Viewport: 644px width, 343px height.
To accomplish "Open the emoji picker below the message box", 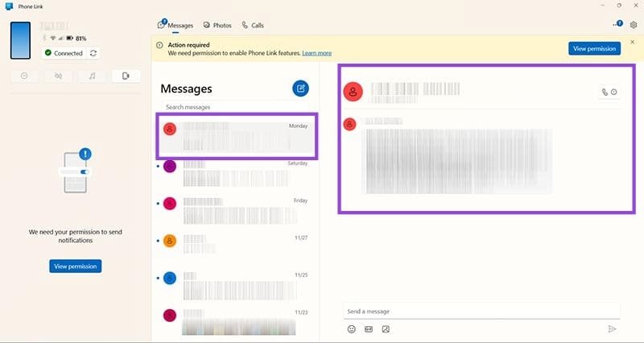I will [x=352, y=329].
